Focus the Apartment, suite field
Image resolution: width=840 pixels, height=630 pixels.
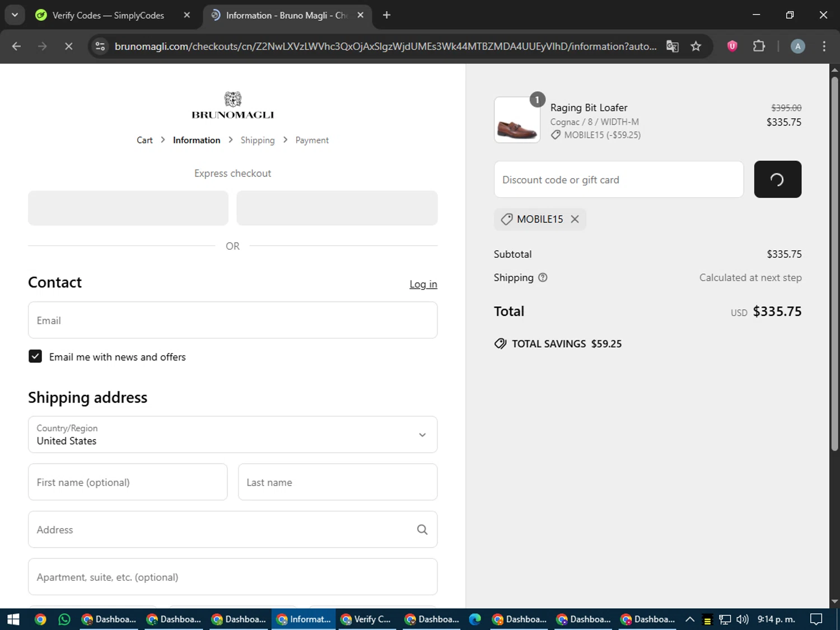232,577
